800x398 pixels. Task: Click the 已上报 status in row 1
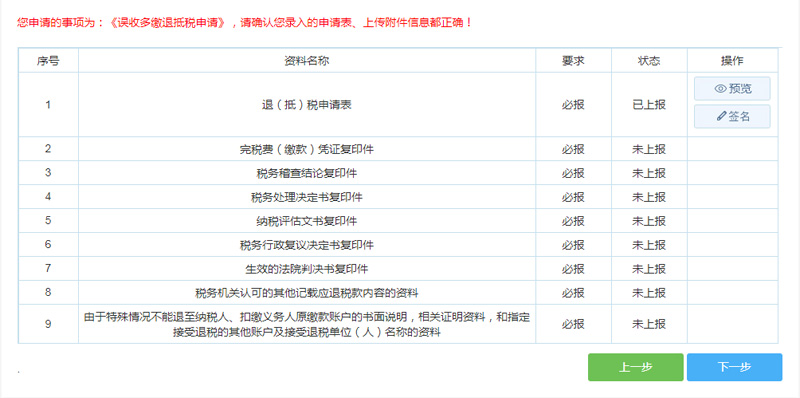pyautogui.click(x=649, y=105)
